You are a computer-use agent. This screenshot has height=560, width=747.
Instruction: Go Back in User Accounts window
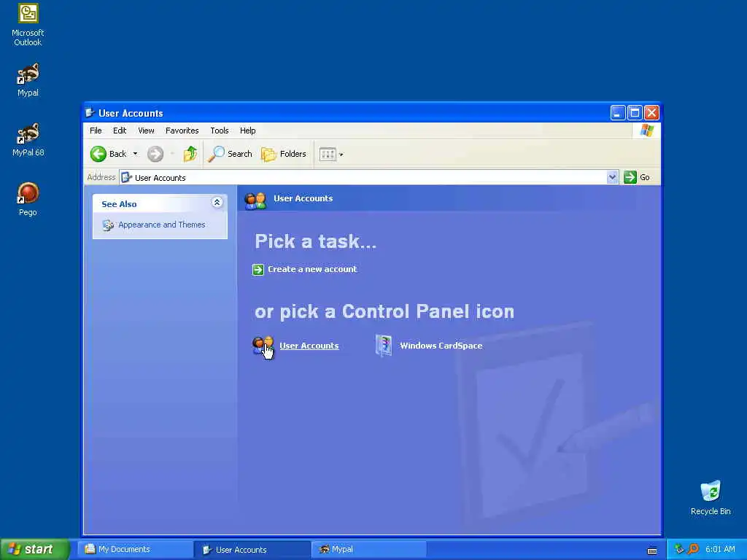coord(109,154)
